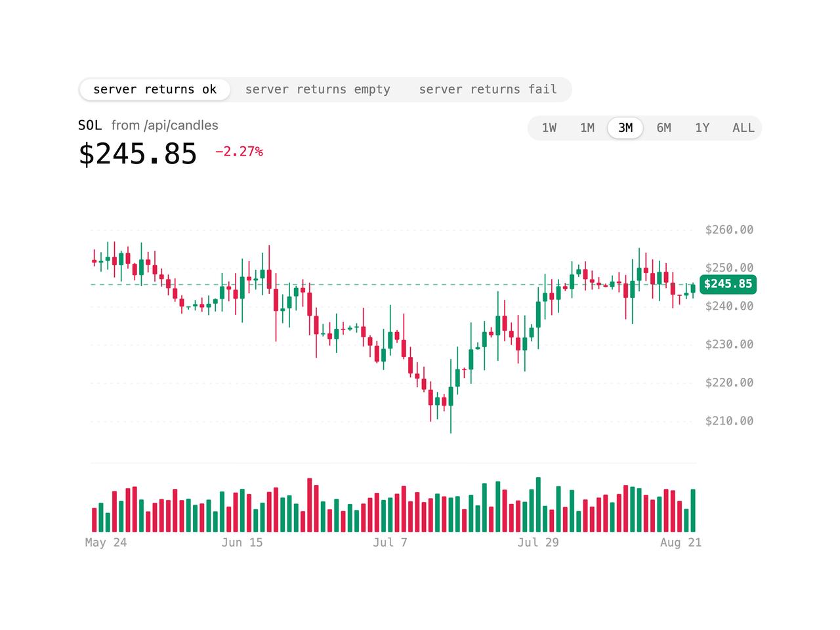
Task: Show the 1Y time range
Action: 702,128
